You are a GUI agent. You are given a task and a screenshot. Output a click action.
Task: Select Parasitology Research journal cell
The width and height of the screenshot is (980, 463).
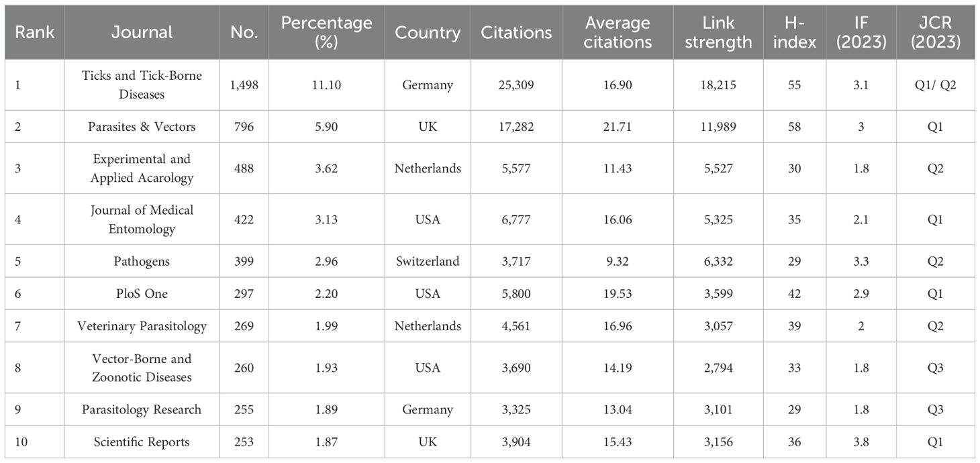click(x=142, y=409)
